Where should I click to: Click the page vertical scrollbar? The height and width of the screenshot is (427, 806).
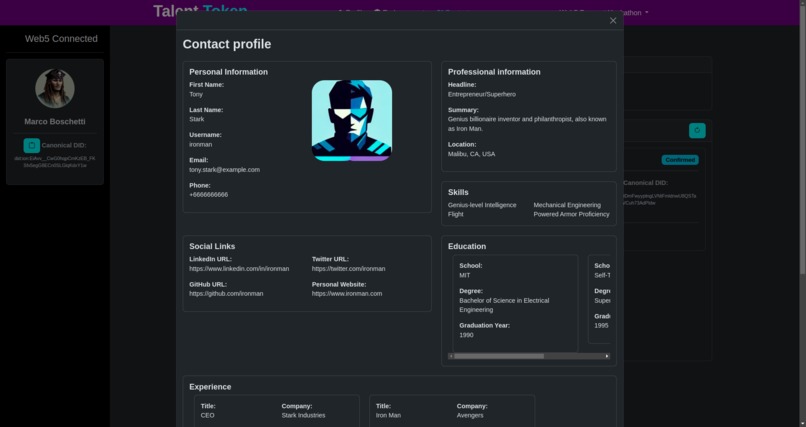point(802,139)
